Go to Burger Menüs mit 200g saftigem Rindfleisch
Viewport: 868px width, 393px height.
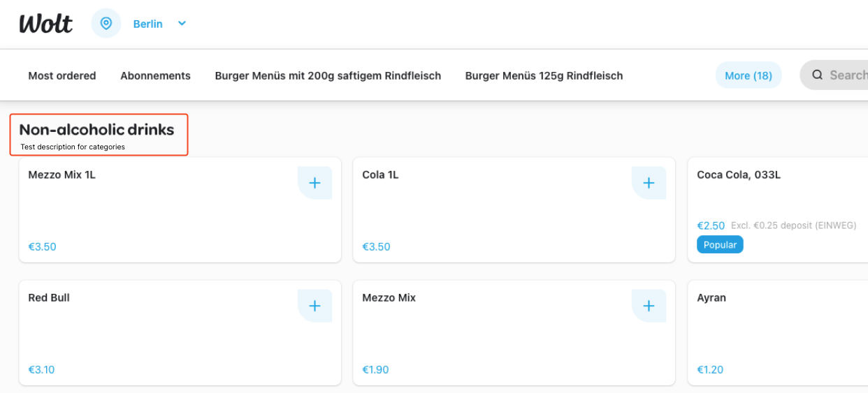[328, 75]
